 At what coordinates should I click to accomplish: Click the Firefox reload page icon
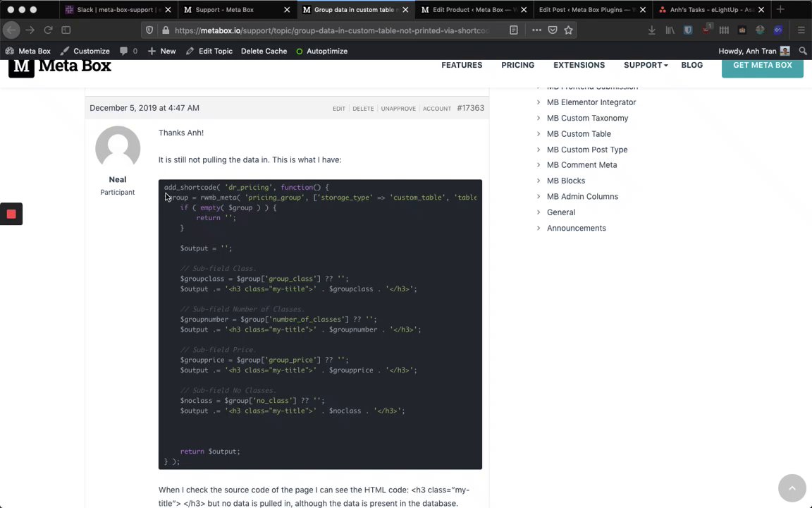[x=48, y=30]
